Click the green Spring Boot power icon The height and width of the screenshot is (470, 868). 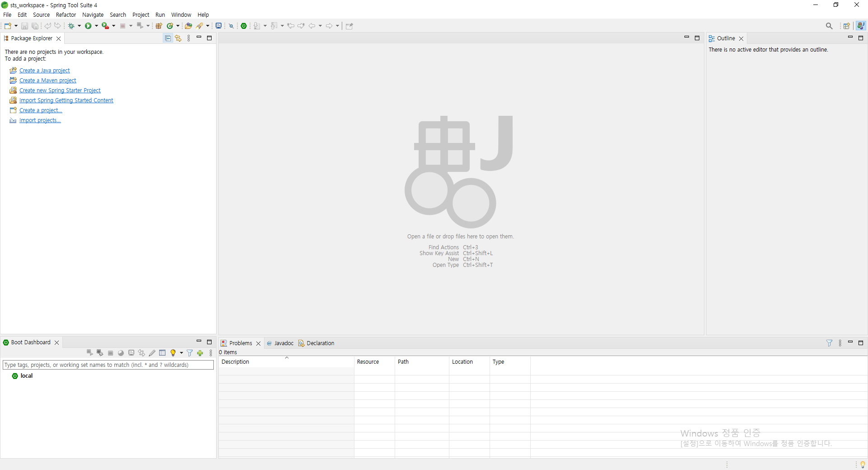click(x=244, y=26)
